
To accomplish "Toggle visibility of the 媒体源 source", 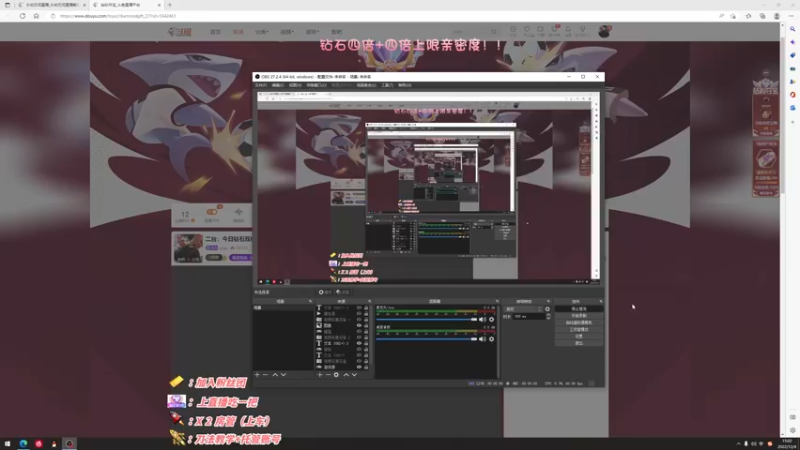I will [x=359, y=314].
